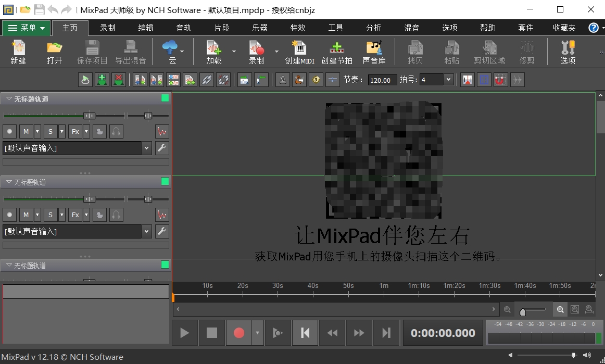Expand the 加载 dropdown arrow
The height and width of the screenshot is (364, 605).
(x=234, y=52)
